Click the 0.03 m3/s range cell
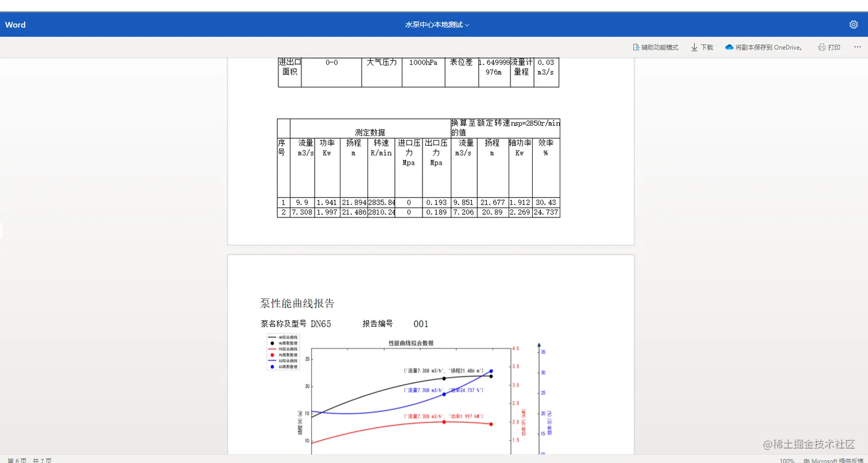This screenshot has height=463, width=868. point(546,72)
